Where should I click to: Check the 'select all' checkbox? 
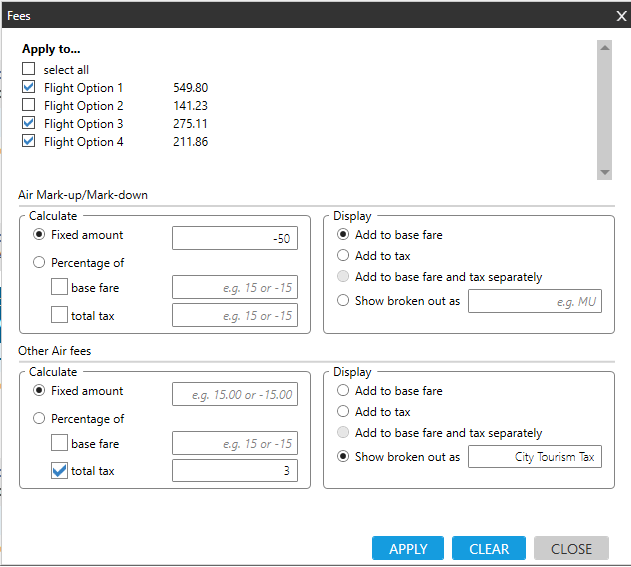tap(29, 70)
